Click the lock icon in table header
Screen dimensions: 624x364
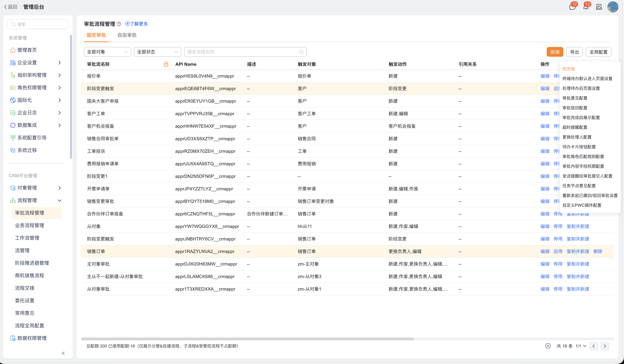166,64
